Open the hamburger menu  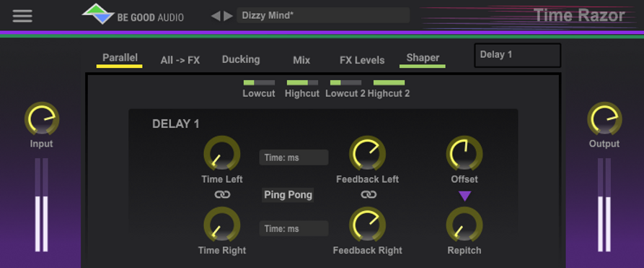[22, 16]
